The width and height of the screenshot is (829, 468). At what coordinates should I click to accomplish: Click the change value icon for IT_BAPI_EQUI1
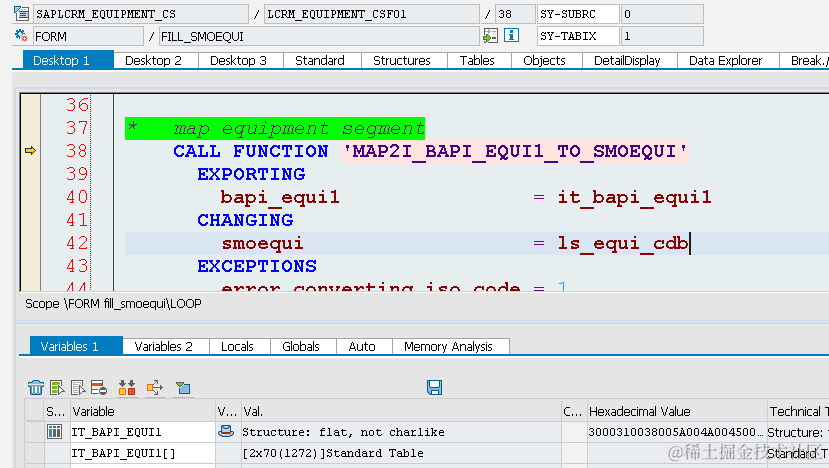click(x=226, y=432)
